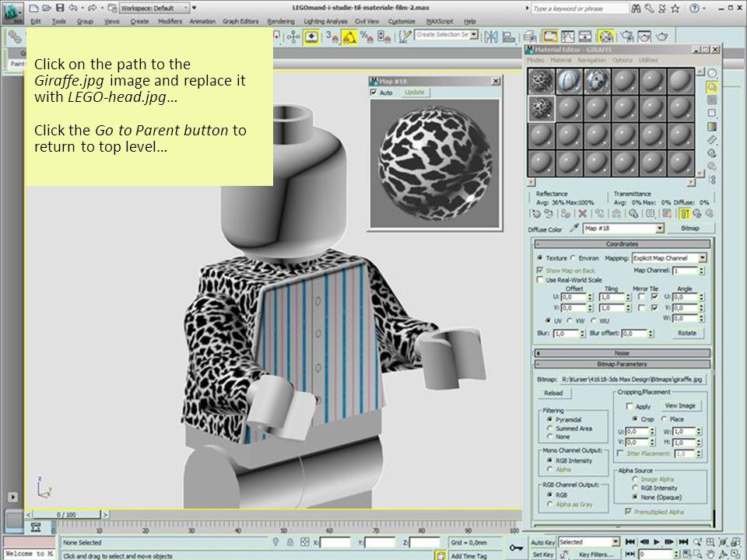Open Mapping Explicit Map Channel dropdown

click(x=702, y=257)
